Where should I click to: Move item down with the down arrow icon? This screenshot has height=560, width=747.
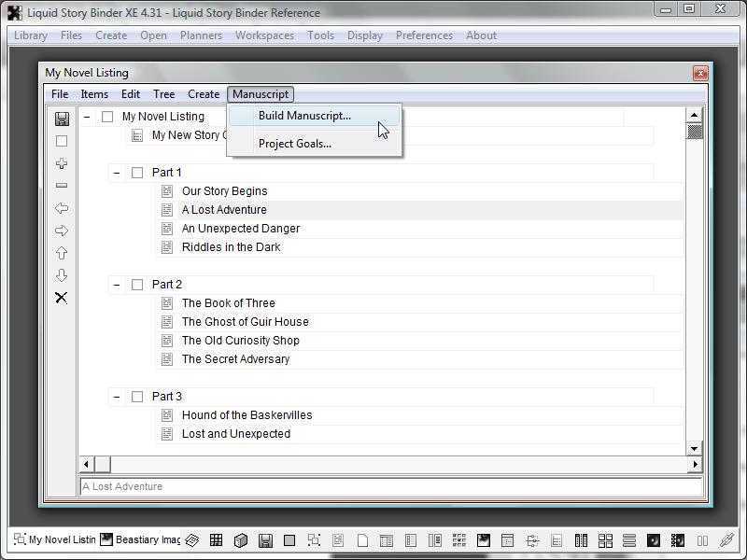click(62, 275)
